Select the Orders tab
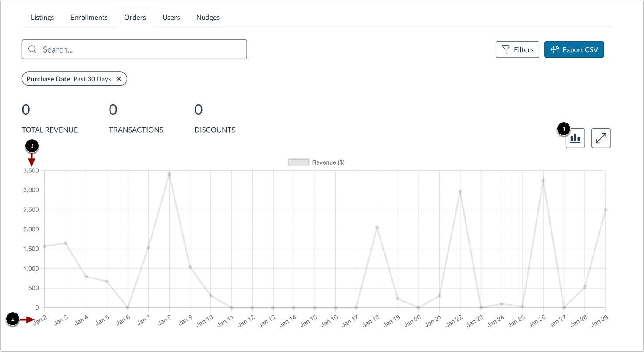Screen dimensions: 644x352 pyautogui.click(x=135, y=18)
